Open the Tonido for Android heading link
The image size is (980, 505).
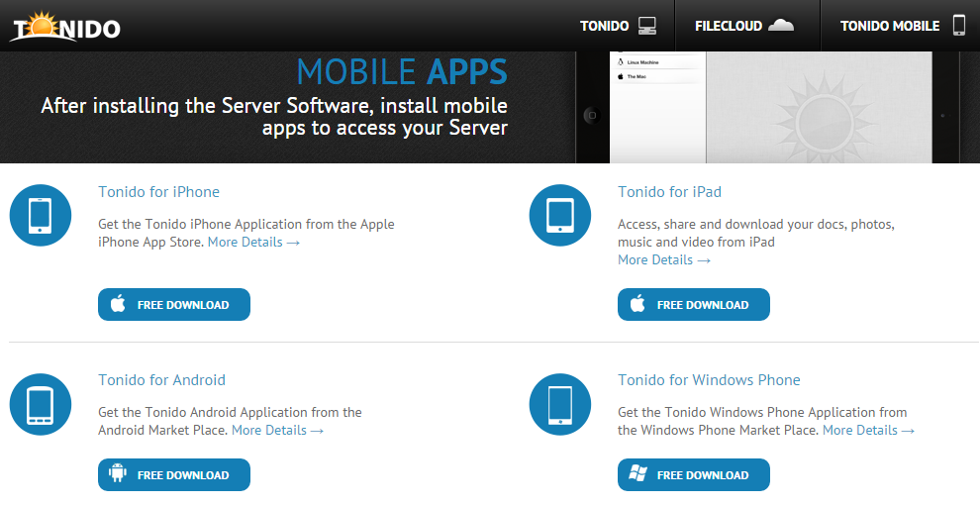(x=162, y=380)
